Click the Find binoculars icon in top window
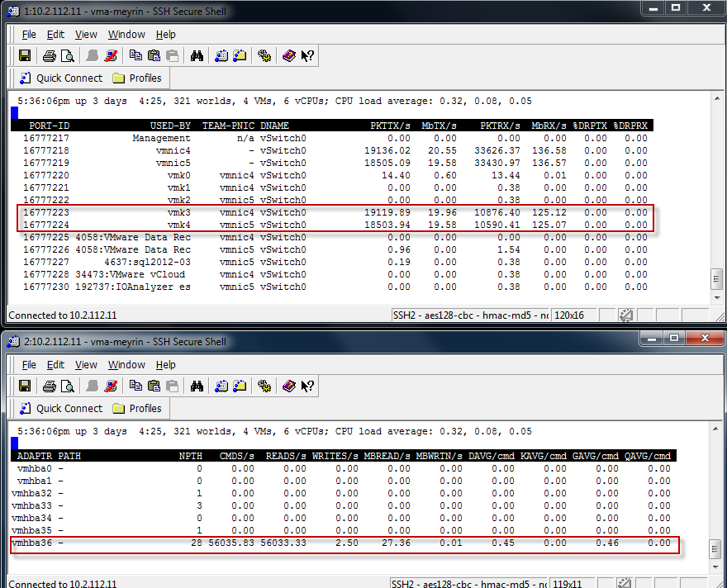727x588 pixels. (197, 56)
